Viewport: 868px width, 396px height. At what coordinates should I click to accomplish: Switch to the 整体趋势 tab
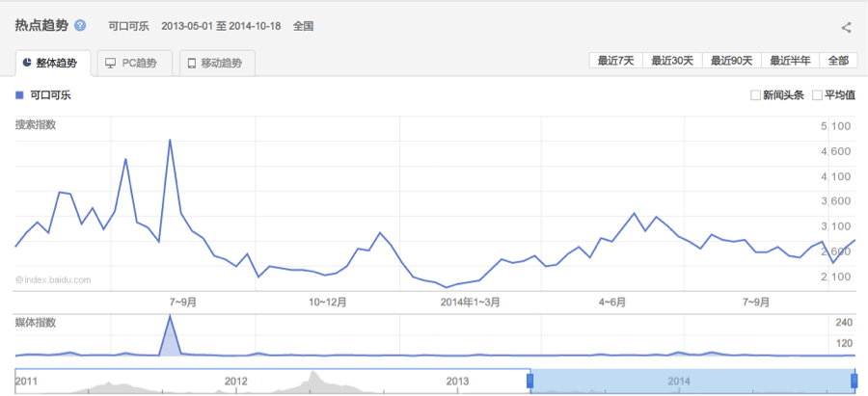tap(53, 63)
